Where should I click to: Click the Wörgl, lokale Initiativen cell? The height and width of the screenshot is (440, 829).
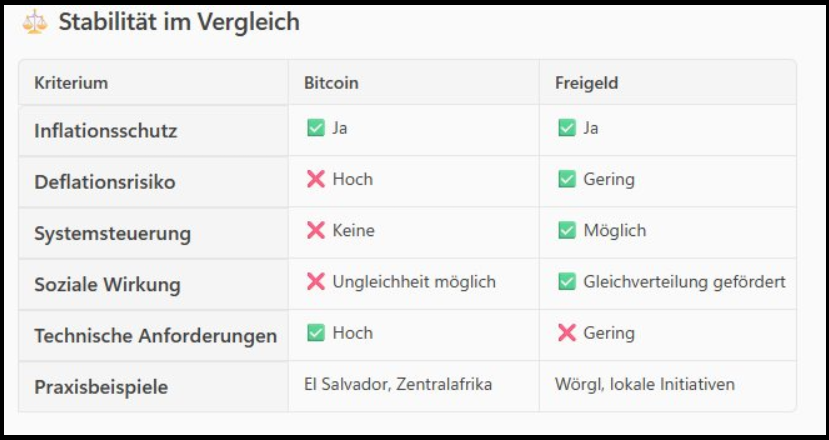click(645, 385)
